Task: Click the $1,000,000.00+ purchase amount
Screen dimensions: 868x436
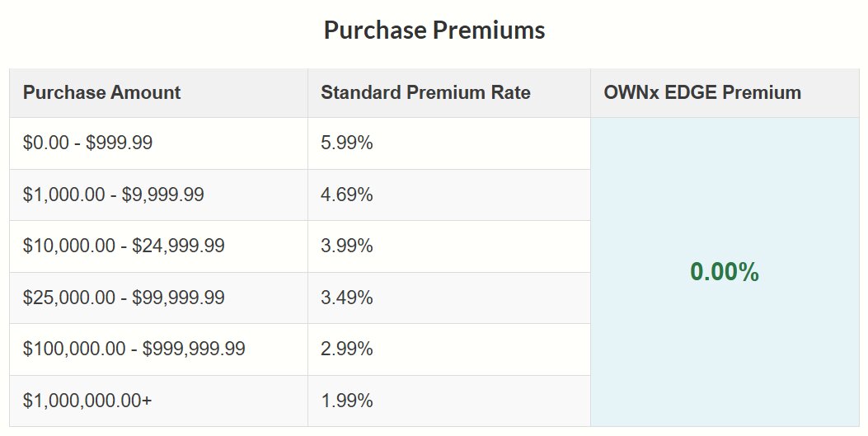Action: tap(87, 401)
